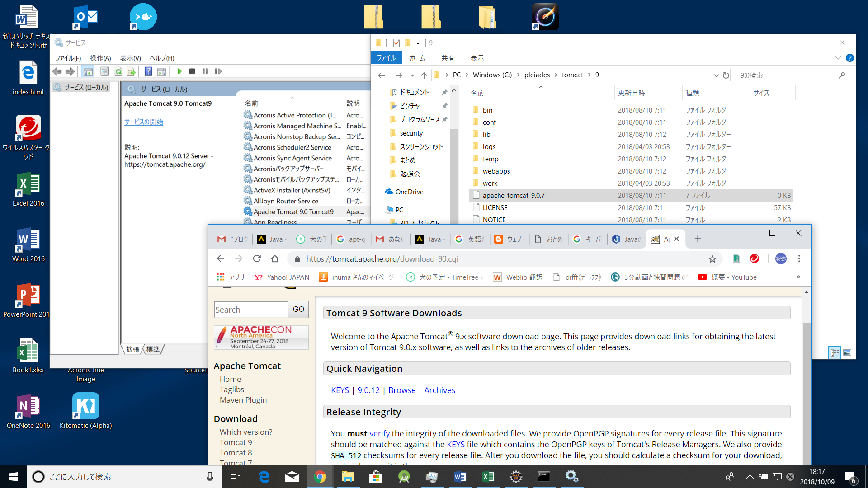Open recent locations dropdown in Explorer
This screenshot has height=488, width=868.
(x=412, y=75)
